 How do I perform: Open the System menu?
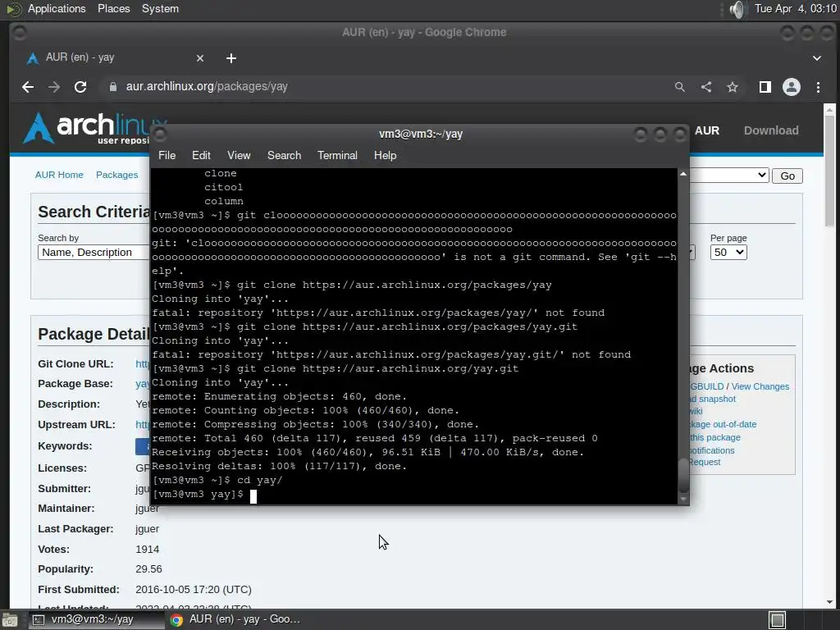pos(160,8)
